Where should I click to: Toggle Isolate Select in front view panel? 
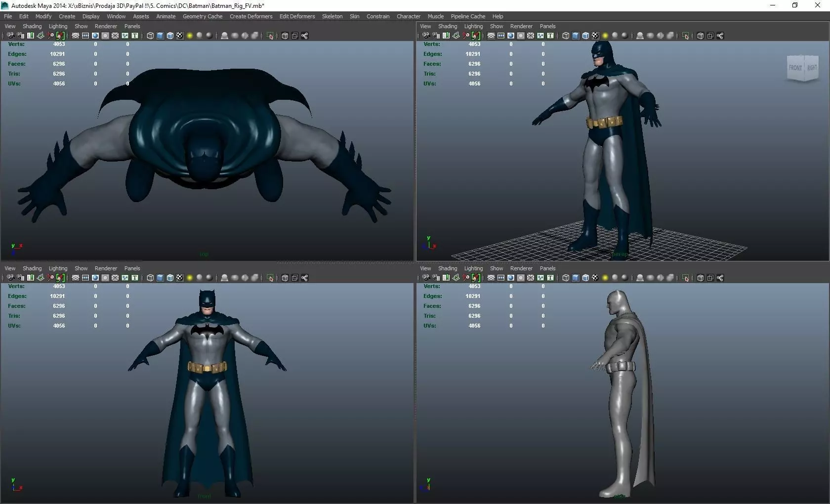270,278
